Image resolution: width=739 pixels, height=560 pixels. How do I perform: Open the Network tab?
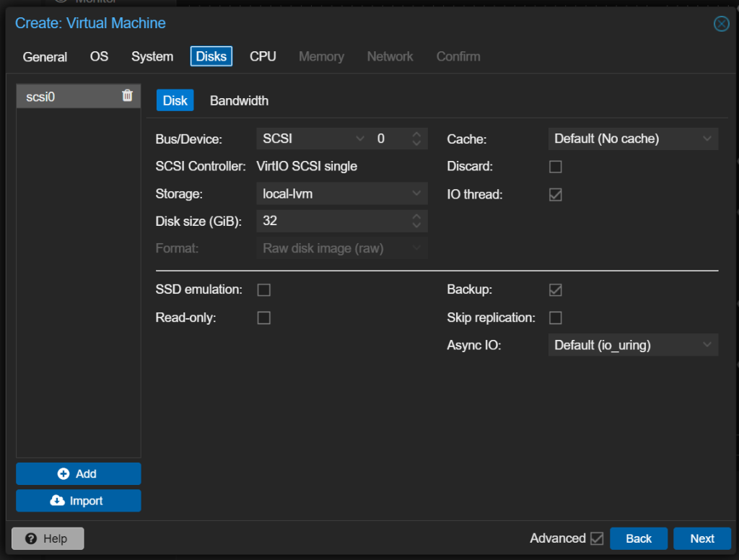click(x=390, y=56)
